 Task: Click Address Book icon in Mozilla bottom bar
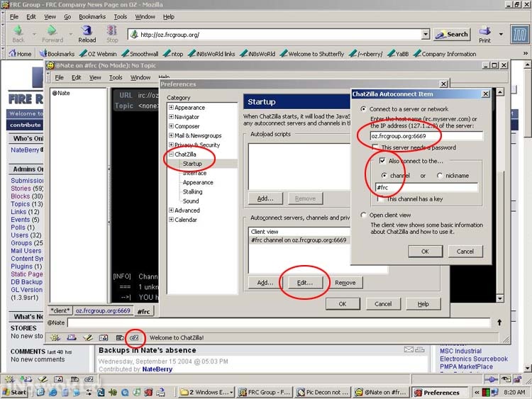tap(58, 379)
